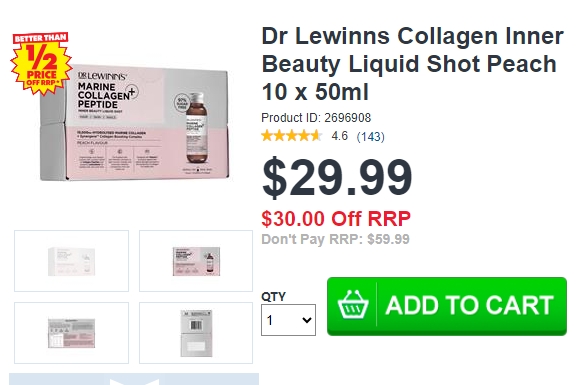Select the pink front-of-box thumbnail
This screenshot has width=576, height=385.
(196, 261)
